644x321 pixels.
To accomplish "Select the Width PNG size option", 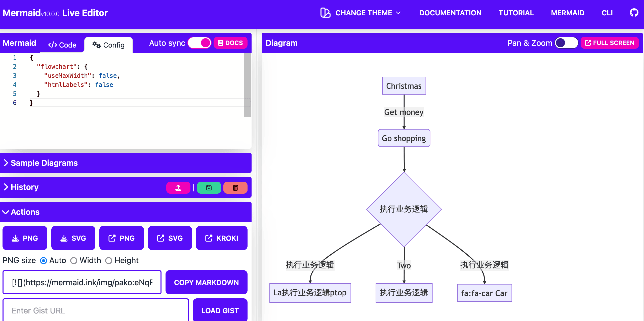I will 74,261.
